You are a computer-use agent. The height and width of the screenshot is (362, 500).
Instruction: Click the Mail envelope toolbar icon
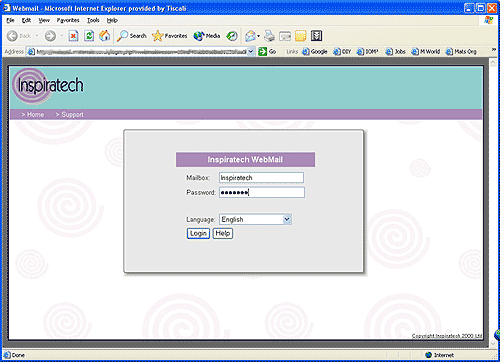[x=250, y=36]
